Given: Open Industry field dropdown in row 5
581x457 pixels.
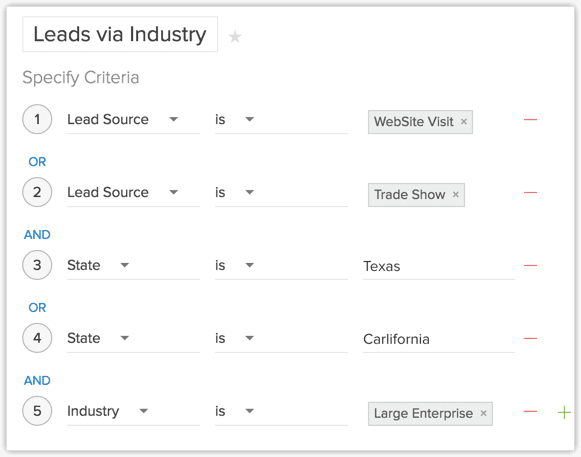Looking at the screenshot, I should coord(133,411).
